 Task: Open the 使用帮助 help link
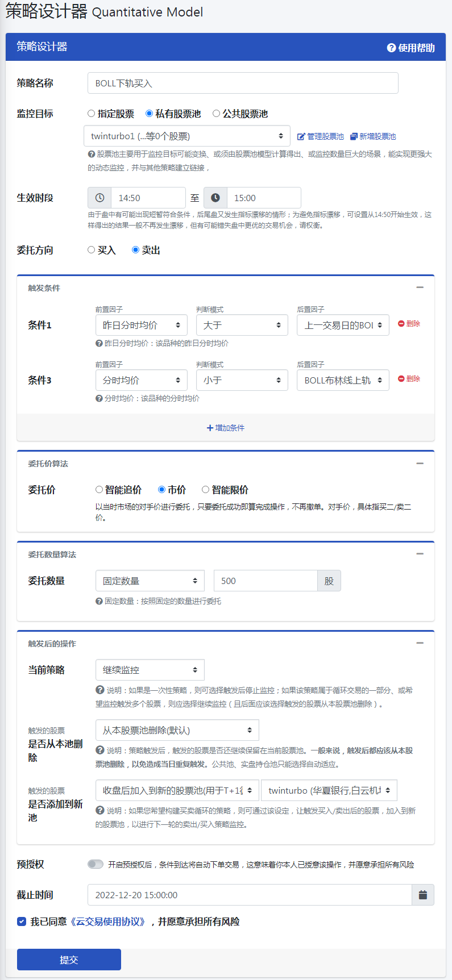(411, 48)
